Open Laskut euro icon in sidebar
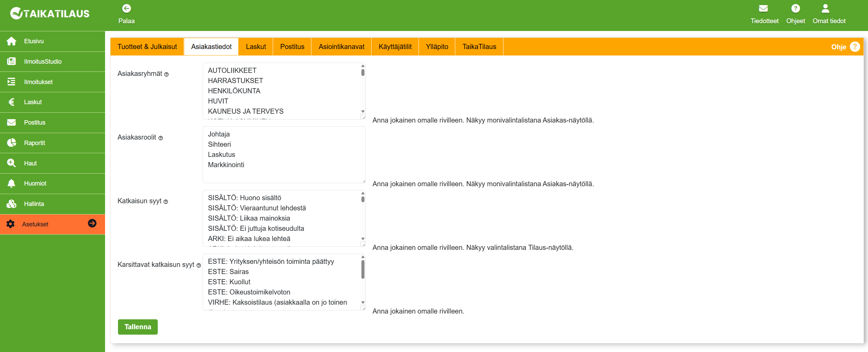The height and width of the screenshot is (352, 868). [x=12, y=102]
